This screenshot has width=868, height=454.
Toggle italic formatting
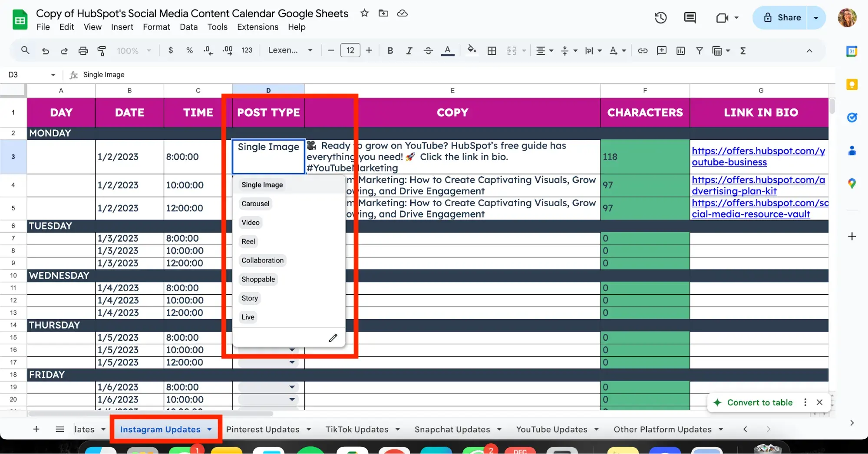click(x=409, y=50)
